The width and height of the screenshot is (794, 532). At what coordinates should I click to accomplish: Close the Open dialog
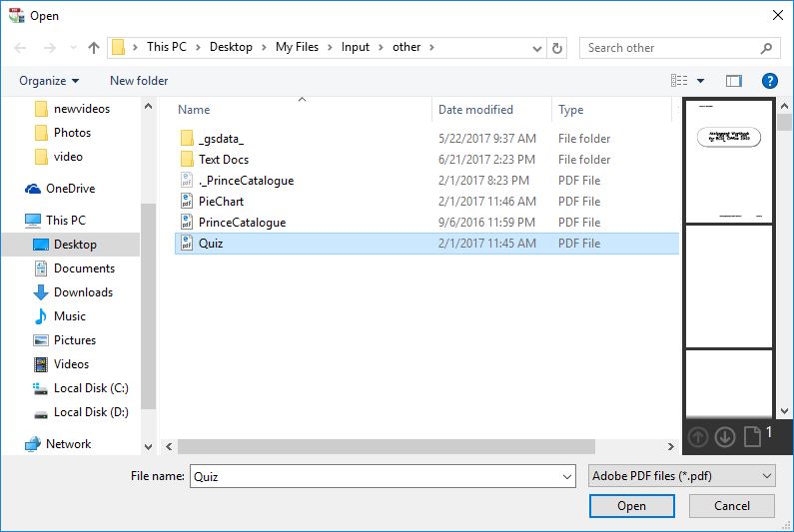point(778,15)
